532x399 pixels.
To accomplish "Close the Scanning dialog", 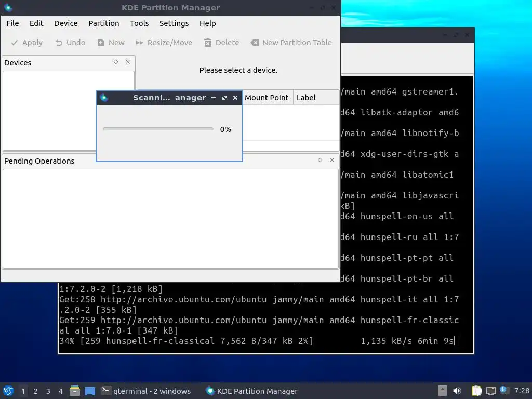I will (235, 98).
